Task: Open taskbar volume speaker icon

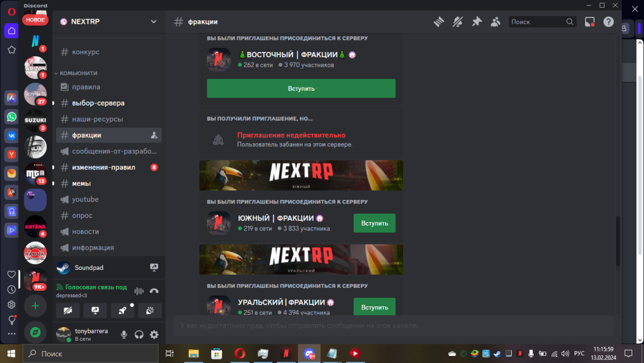Action: (565, 353)
